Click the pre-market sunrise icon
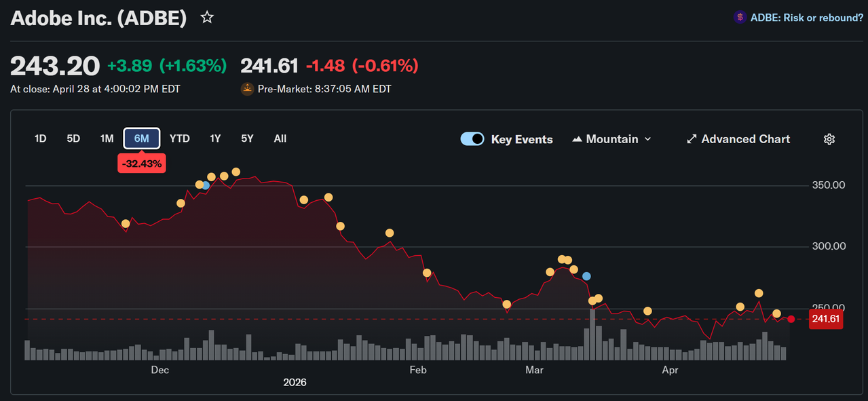This screenshot has width=868, height=401. (x=247, y=89)
